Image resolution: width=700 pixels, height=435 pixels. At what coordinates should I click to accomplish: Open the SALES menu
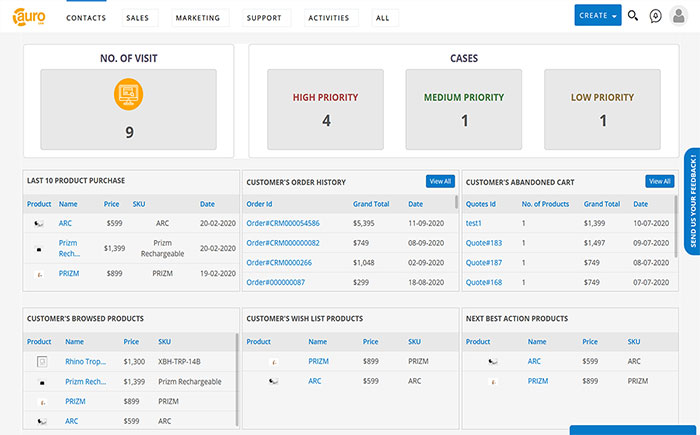(x=140, y=18)
